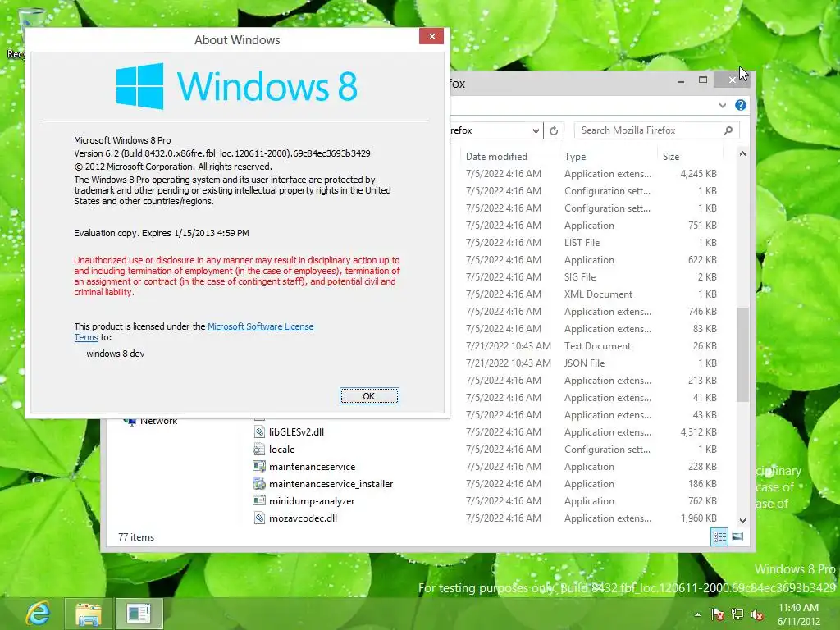The image size is (840, 630).
Task: Click the muted volume tray icon
Action: tap(757, 614)
